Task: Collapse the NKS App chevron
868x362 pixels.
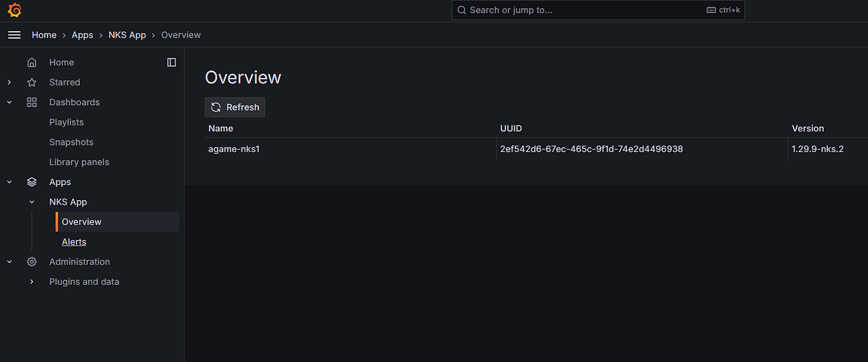Action: click(32, 202)
